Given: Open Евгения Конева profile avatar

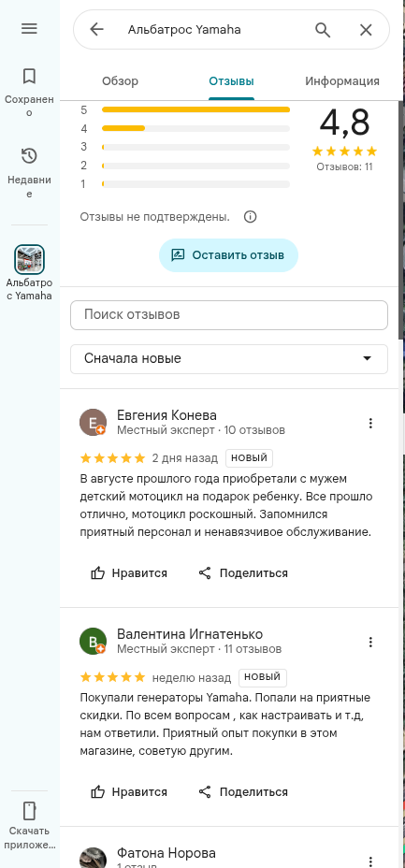Looking at the screenshot, I should tap(93, 423).
